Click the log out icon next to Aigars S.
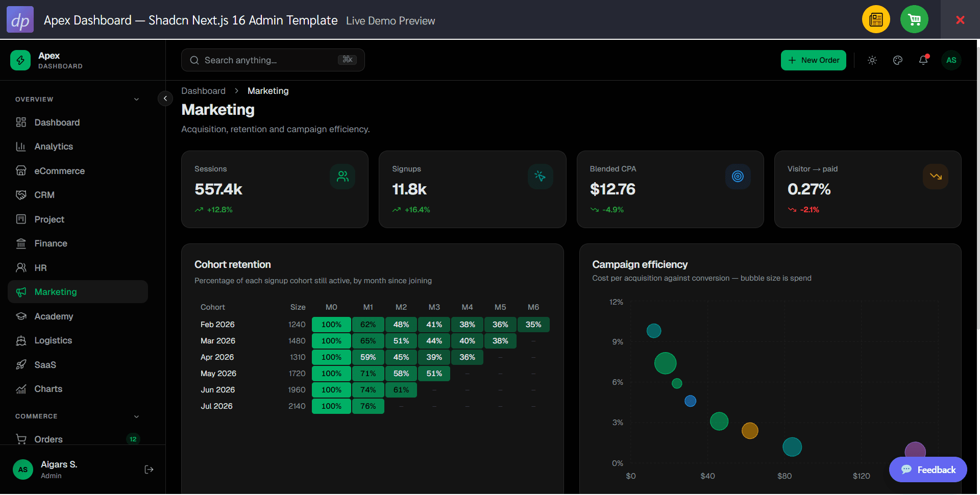 (x=149, y=469)
